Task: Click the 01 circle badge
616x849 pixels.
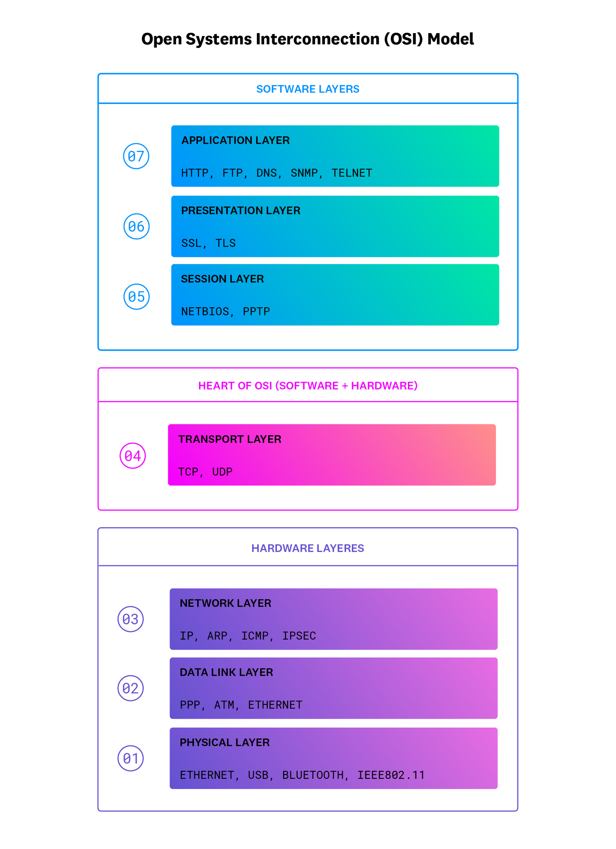Action: [131, 759]
